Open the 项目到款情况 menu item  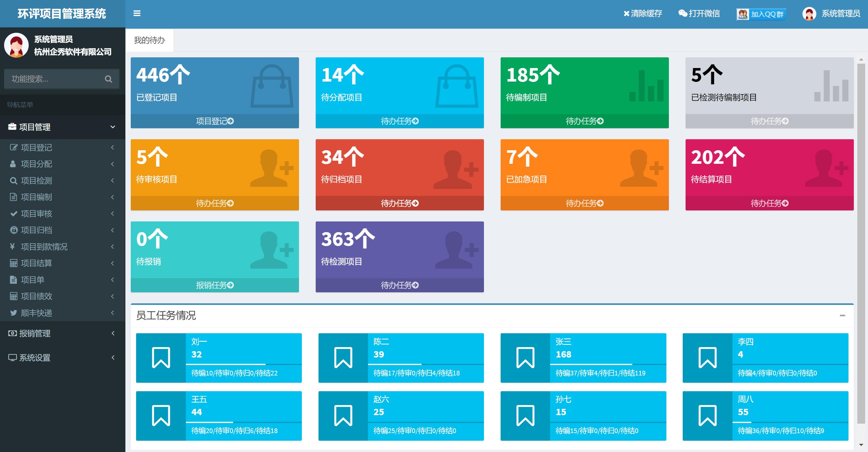pos(63,247)
